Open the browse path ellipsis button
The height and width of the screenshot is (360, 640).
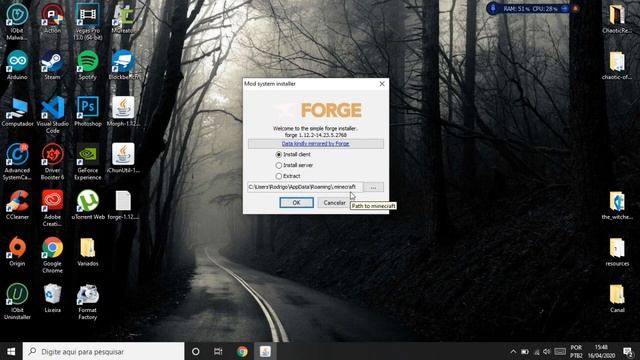click(373, 187)
